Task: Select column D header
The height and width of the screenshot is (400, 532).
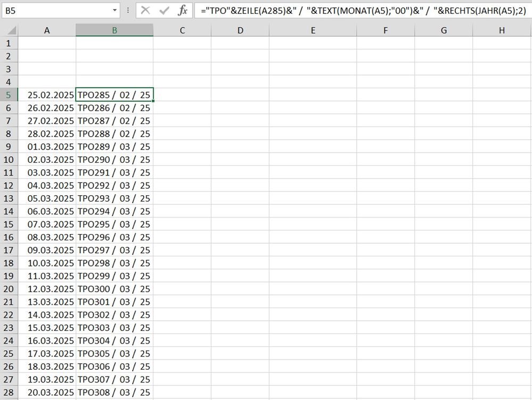Action: (240, 30)
